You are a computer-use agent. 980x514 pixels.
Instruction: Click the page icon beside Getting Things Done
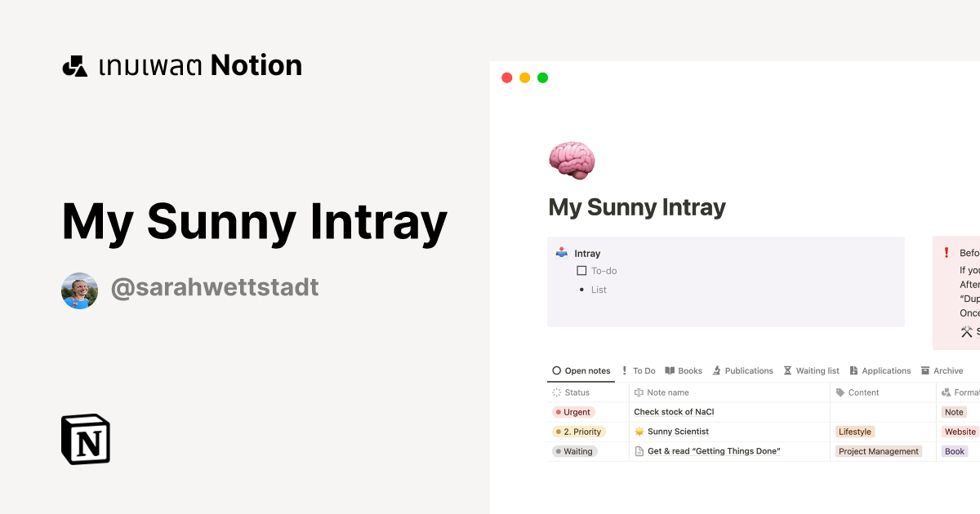tap(638, 451)
